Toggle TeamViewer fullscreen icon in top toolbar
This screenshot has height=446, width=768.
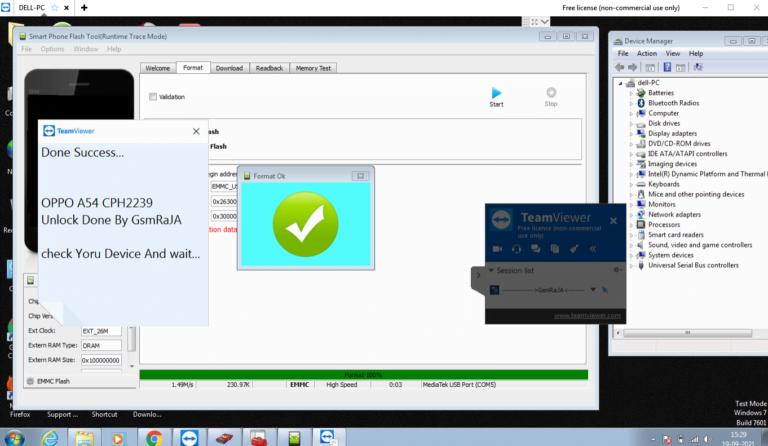click(x=534, y=22)
